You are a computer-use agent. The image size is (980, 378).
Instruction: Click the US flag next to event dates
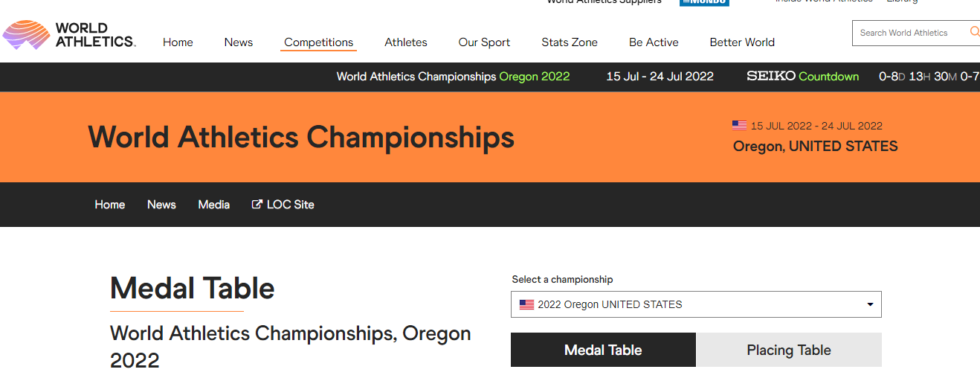point(739,126)
